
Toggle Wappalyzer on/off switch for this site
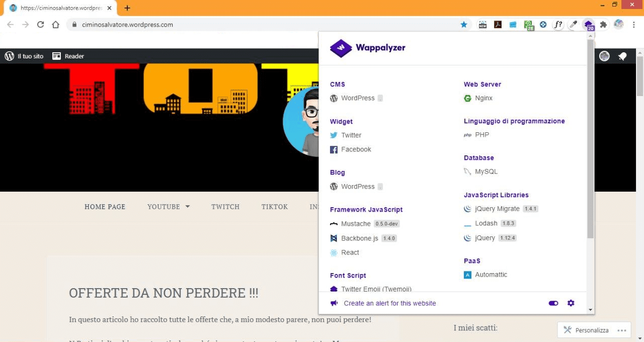[553, 303]
